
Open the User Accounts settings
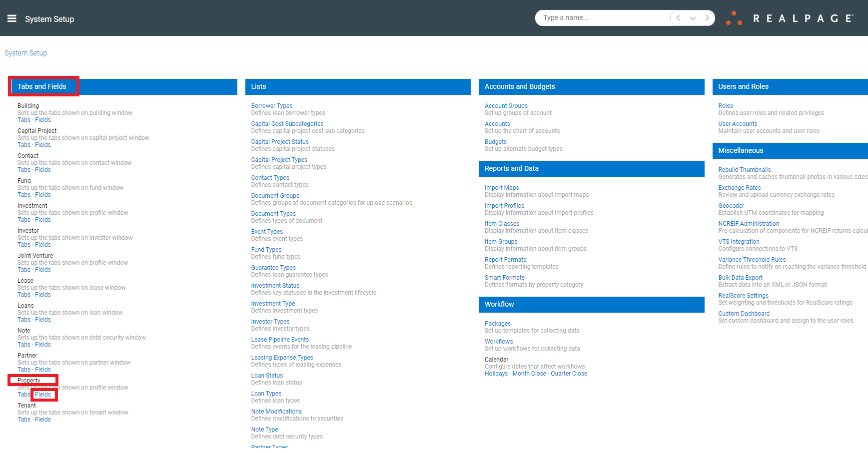(x=738, y=123)
